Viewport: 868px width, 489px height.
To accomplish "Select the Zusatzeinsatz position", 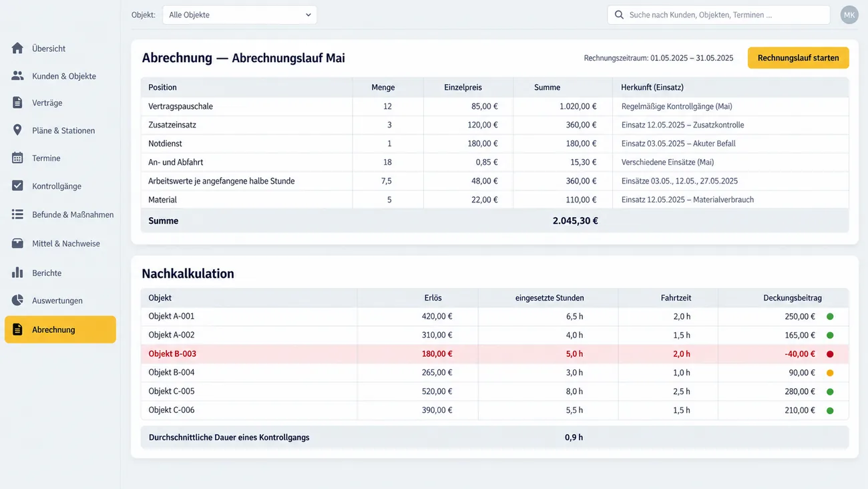I will 494,125.
